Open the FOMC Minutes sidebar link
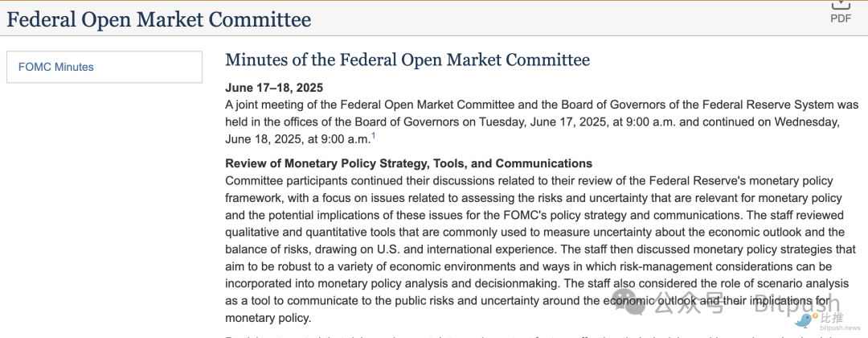The height and width of the screenshot is (338, 868). tap(56, 67)
